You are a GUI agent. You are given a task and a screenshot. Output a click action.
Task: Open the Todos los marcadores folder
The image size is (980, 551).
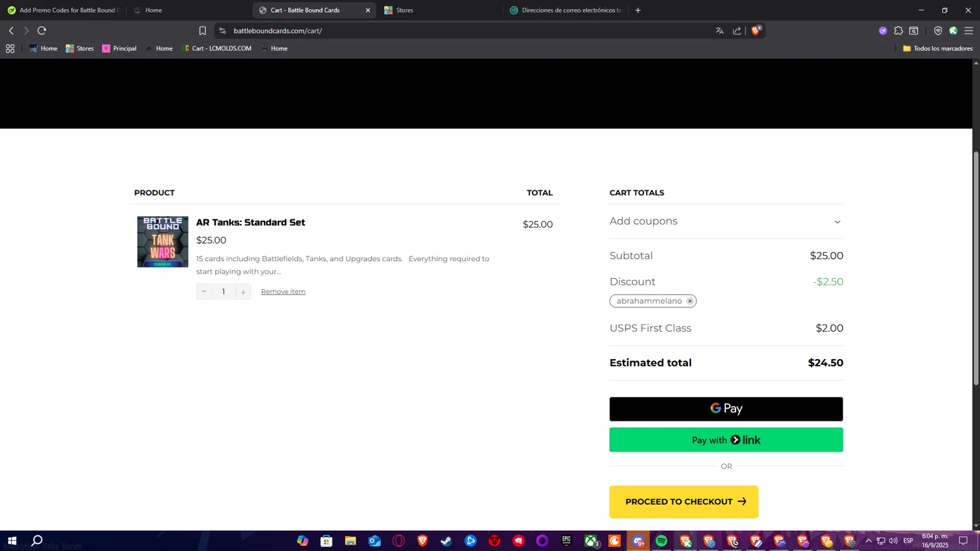click(938, 48)
